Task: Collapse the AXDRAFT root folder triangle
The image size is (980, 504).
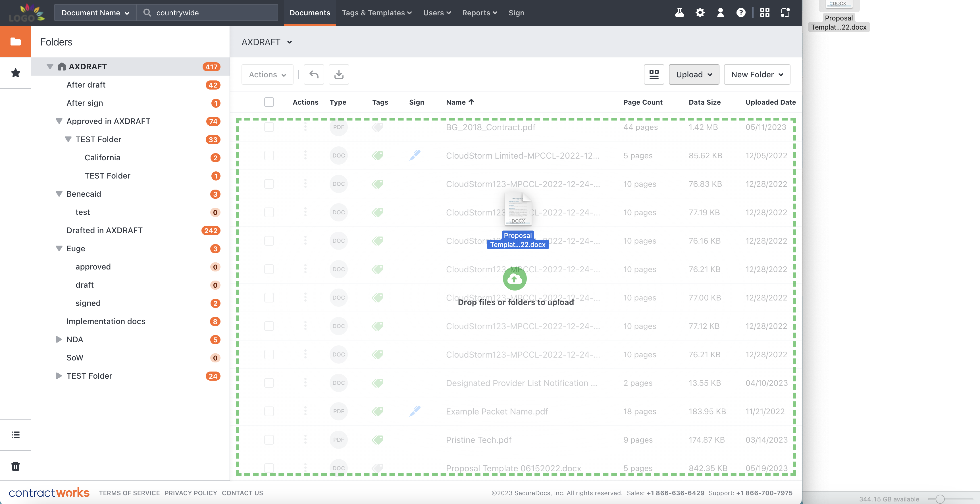Action: (x=50, y=66)
